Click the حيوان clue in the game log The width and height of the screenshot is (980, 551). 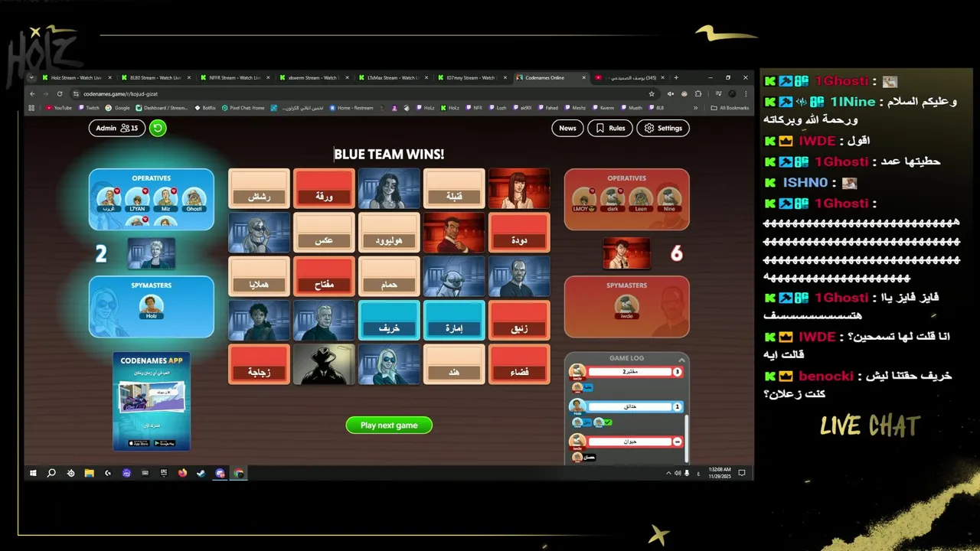tap(629, 442)
